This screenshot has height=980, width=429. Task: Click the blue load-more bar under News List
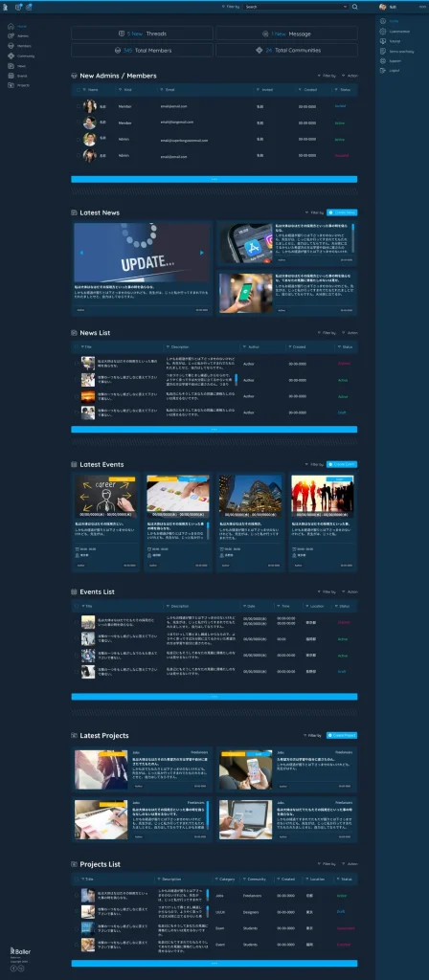point(214,430)
